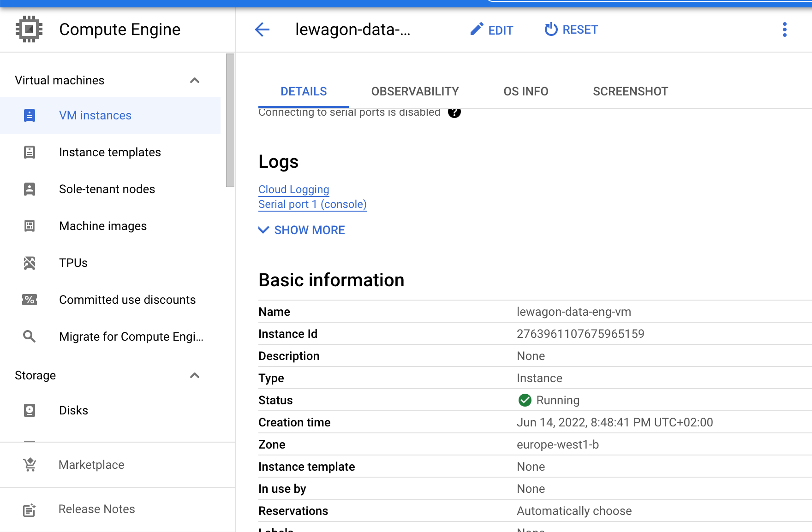Click the Disks icon in sidebar

point(30,410)
